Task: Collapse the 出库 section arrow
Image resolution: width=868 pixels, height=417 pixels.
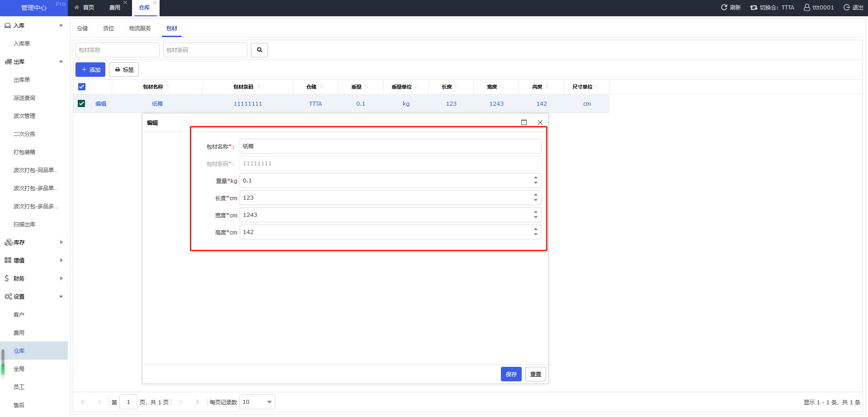Action: pyautogui.click(x=61, y=62)
